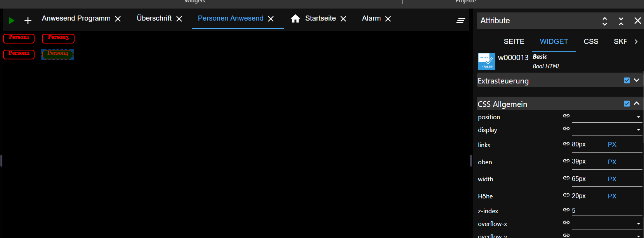This screenshot has width=644, height=238.
Task: Open the views list menu icon
Action: pyautogui.click(x=461, y=21)
